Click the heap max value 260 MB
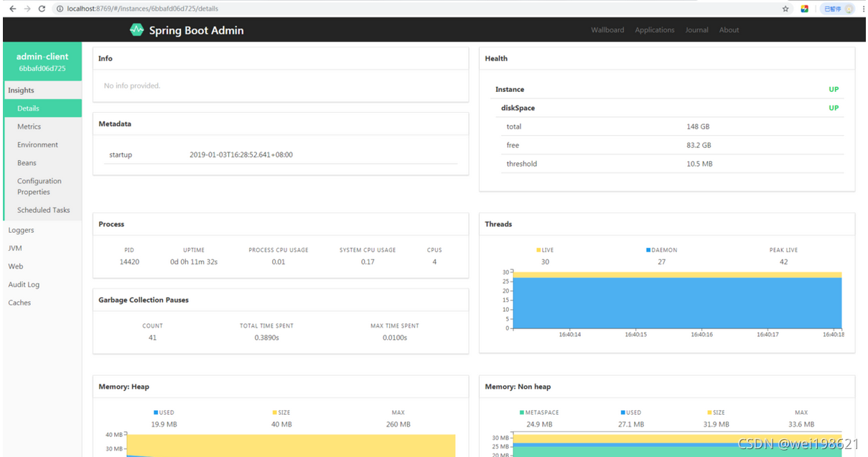Image resolution: width=868 pixels, height=457 pixels. [398, 424]
